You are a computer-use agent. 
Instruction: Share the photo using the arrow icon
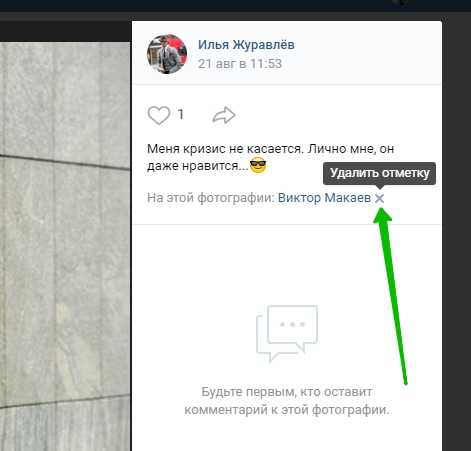(224, 115)
